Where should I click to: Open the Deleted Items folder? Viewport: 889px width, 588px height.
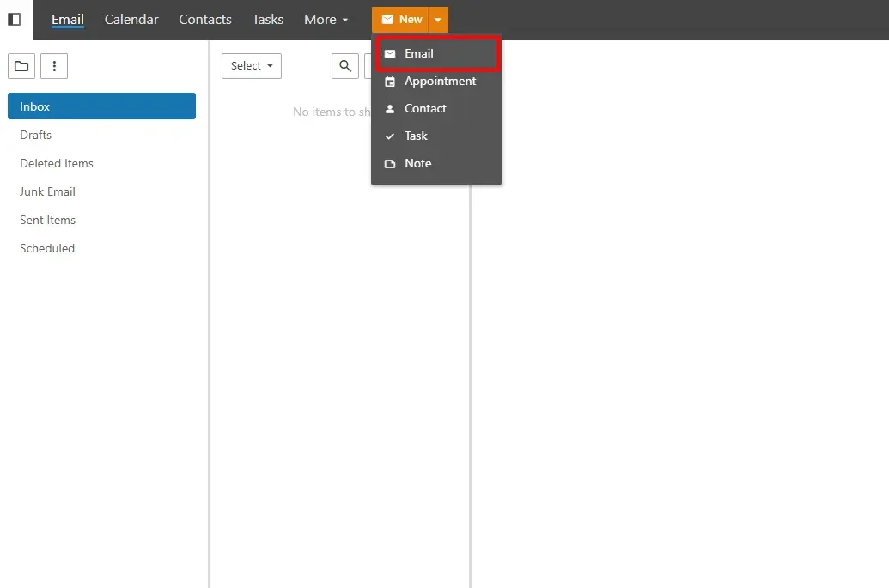[x=57, y=163]
